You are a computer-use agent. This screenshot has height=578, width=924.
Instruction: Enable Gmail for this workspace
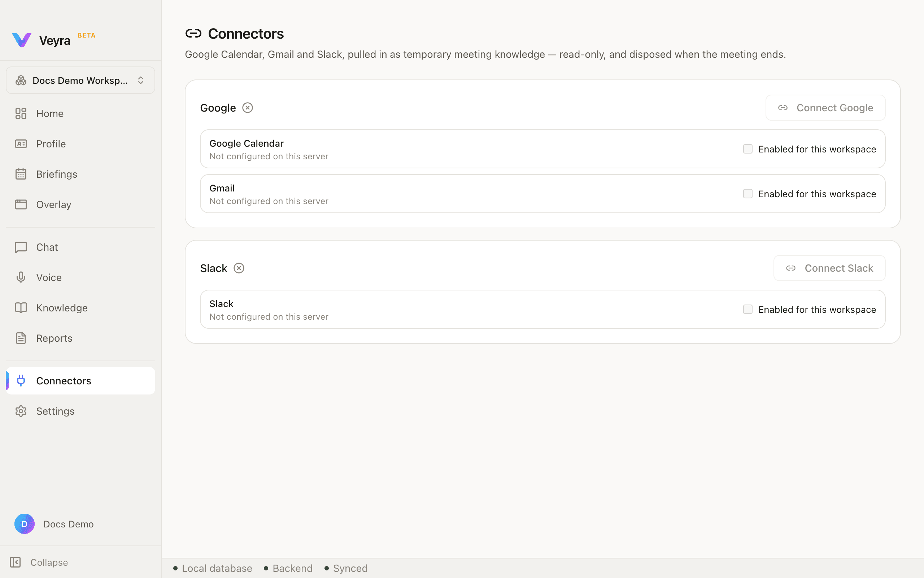click(748, 194)
